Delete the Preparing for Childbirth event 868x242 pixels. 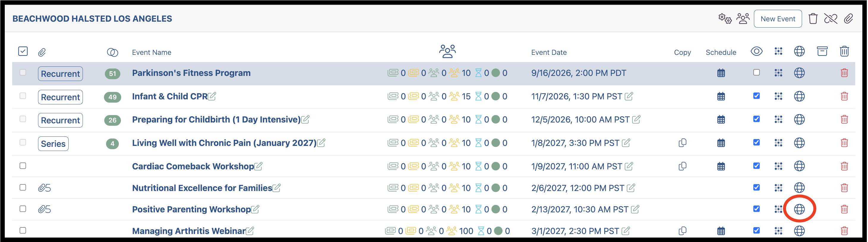tap(844, 120)
